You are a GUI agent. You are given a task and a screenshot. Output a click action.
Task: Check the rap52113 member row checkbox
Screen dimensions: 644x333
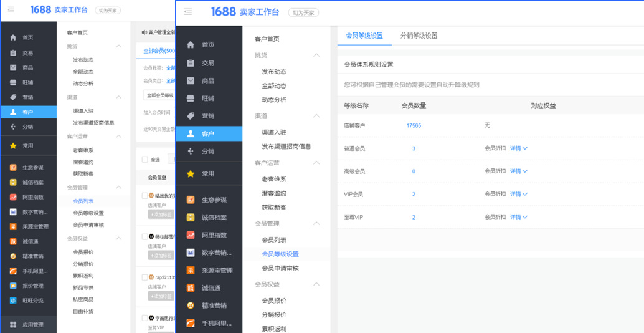[144, 277]
